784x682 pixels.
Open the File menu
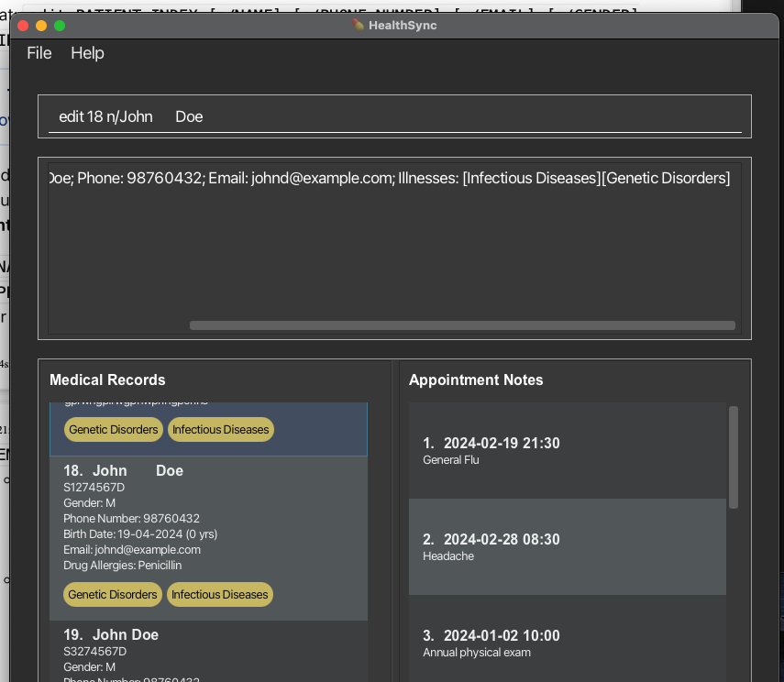[39, 53]
